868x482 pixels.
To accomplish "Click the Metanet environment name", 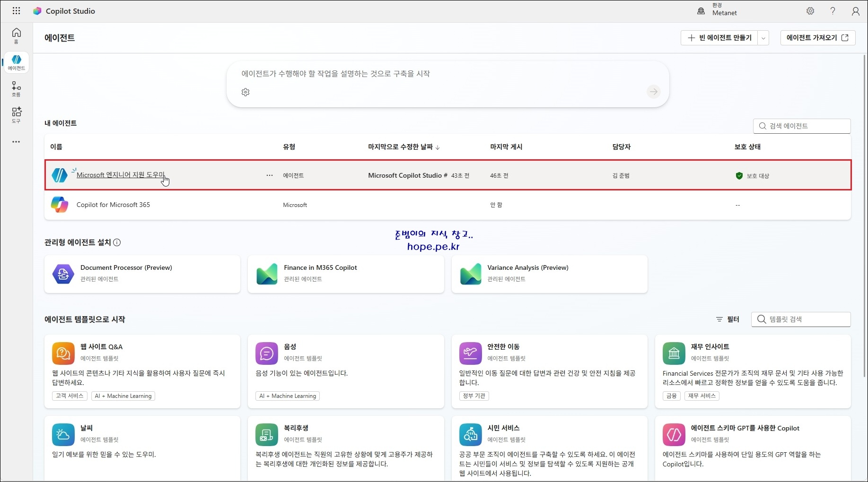I will click(725, 13).
